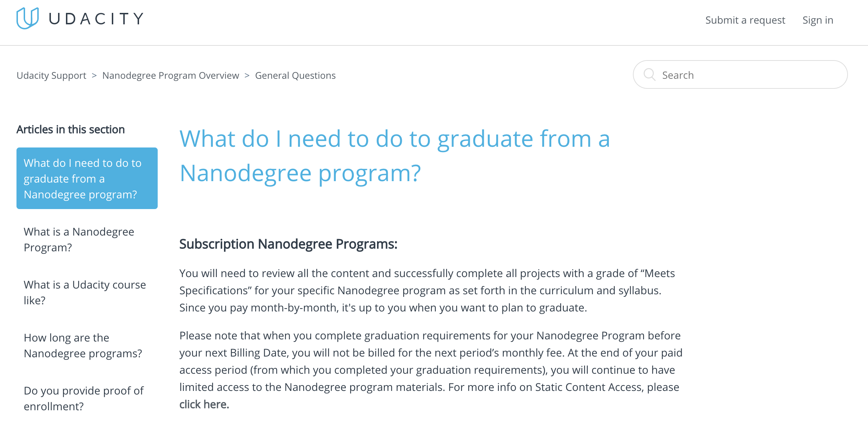Focus the Search input field
Image resolution: width=868 pixels, height=431 pixels.
point(749,75)
